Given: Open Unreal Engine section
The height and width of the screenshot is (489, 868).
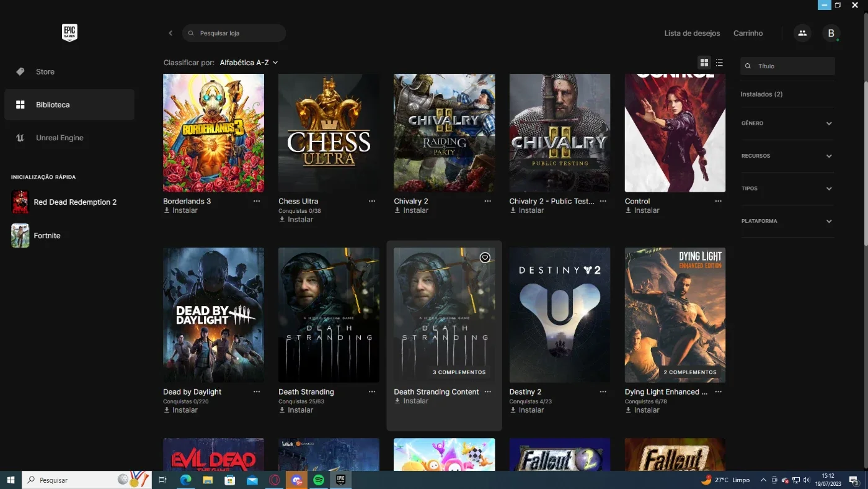Looking at the screenshot, I should click(x=69, y=138).
